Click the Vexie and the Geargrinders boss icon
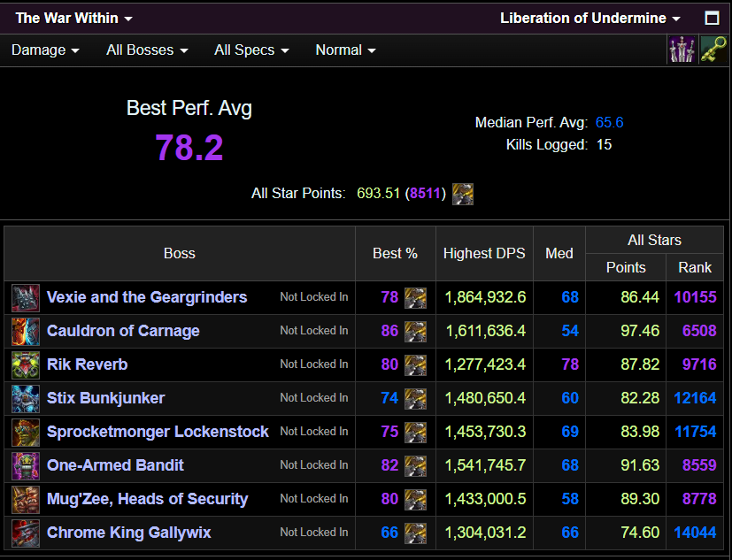The height and width of the screenshot is (560, 732). tap(26, 297)
